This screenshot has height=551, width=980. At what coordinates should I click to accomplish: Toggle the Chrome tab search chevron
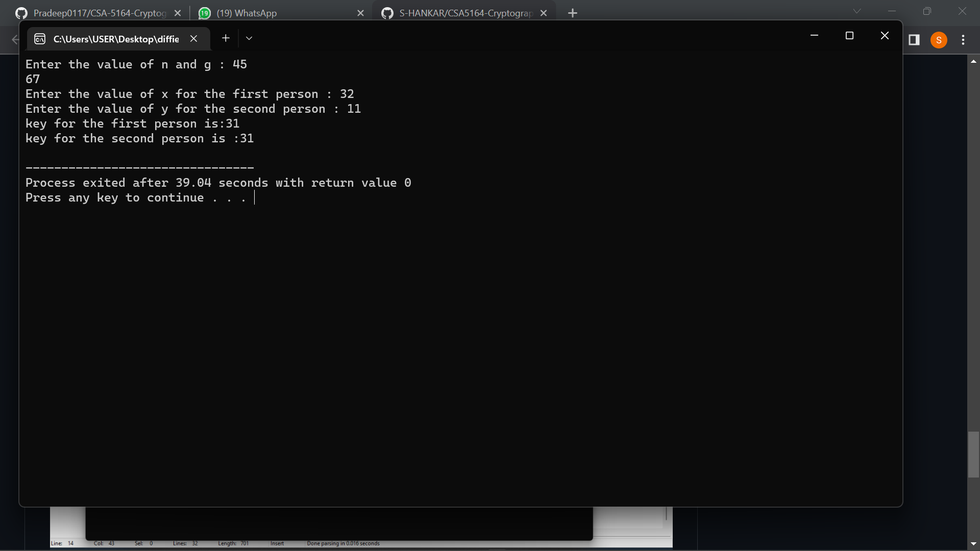(857, 11)
